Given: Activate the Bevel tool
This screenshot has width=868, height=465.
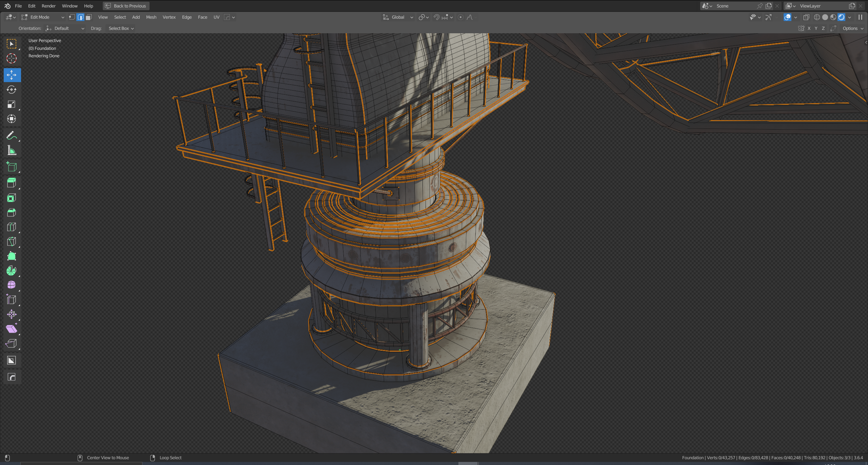Looking at the screenshot, I should pyautogui.click(x=11, y=212).
